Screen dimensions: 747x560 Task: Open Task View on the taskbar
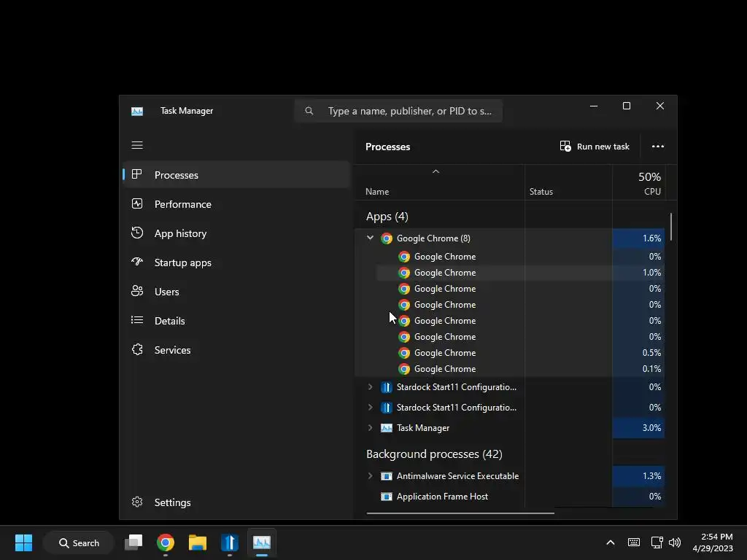(133, 542)
